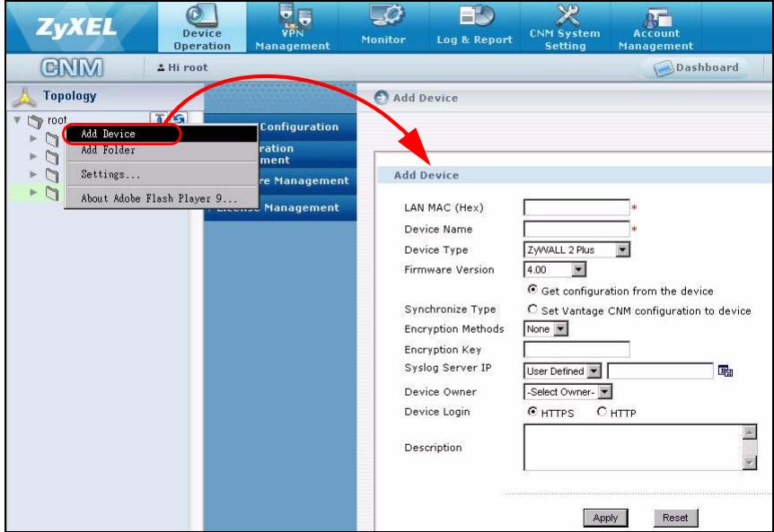The width and height of the screenshot is (774, 532).
Task: Expand the highlighted green folder node
Action: 33,192
